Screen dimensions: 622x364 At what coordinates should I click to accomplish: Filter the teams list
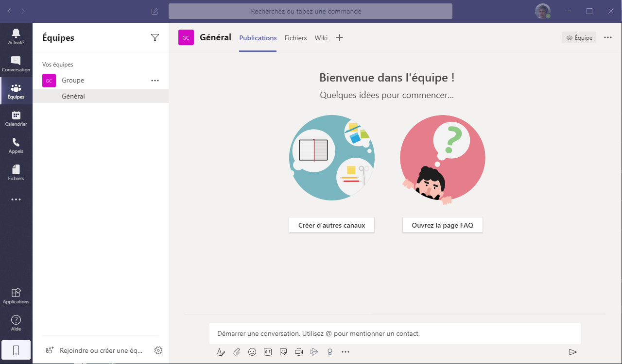(155, 37)
